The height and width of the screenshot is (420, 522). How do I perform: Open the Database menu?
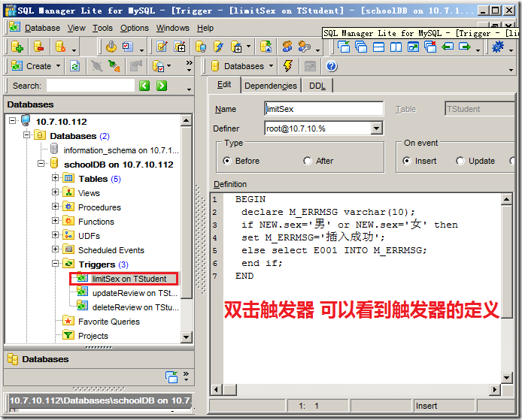43,29
